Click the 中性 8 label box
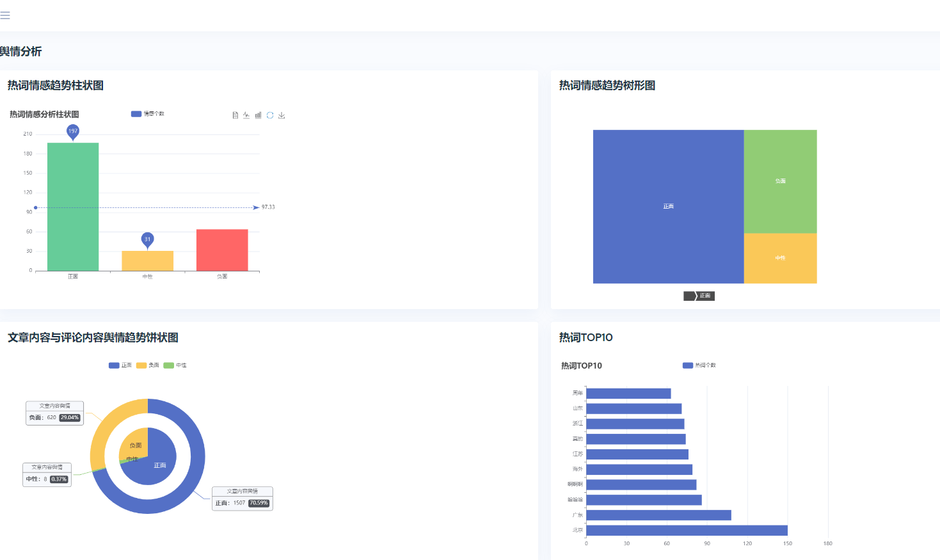The height and width of the screenshot is (560, 940). pyautogui.click(x=47, y=475)
